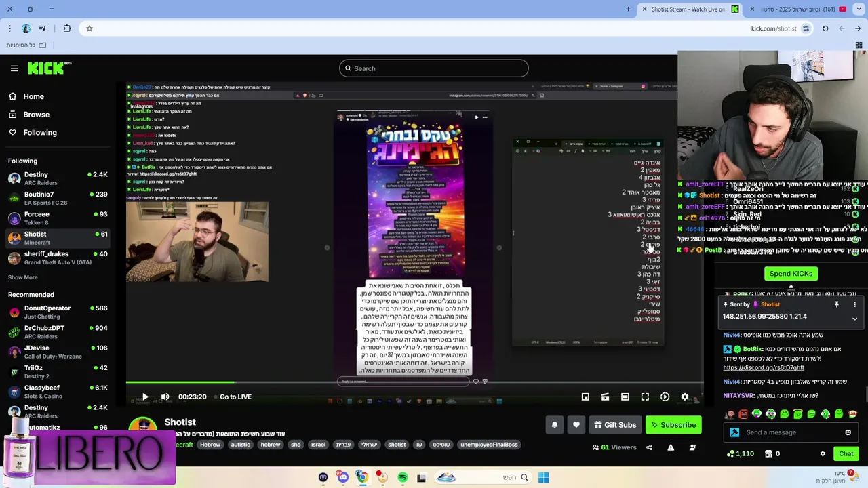
Task: Toggle channel notification bell
Action: 554,425
